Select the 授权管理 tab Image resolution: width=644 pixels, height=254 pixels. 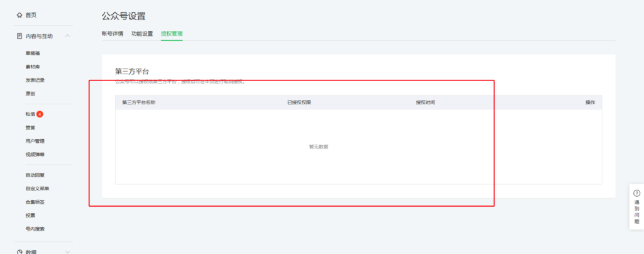pos(171,33)
